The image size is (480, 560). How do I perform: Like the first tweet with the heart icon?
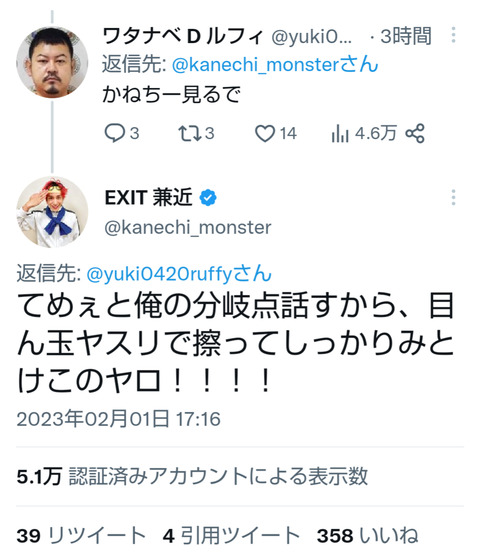point(265,134)
